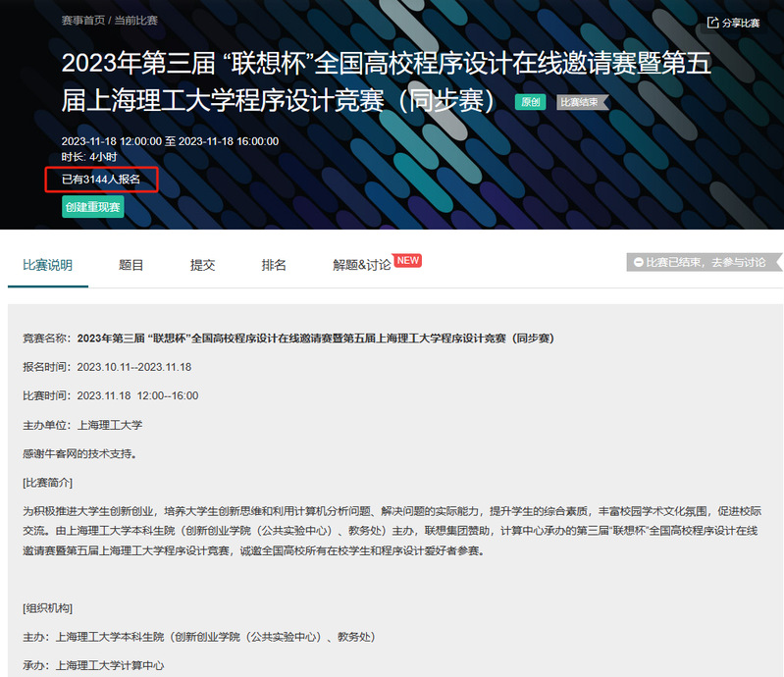Click the 时长: 4小时 text
The height and width of the screenshot is (677, 784).
pyautogui.click(x=89, y=157)
